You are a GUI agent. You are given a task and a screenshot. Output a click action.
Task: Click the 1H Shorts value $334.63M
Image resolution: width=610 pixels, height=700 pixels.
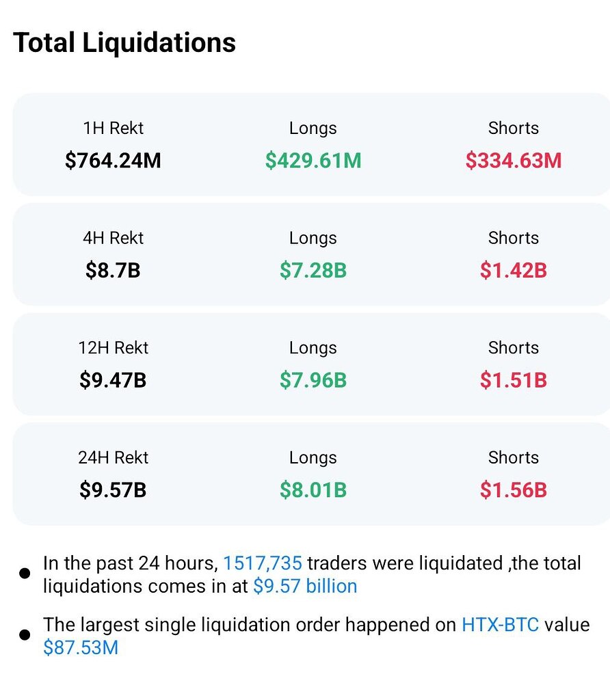coord(514,161)
